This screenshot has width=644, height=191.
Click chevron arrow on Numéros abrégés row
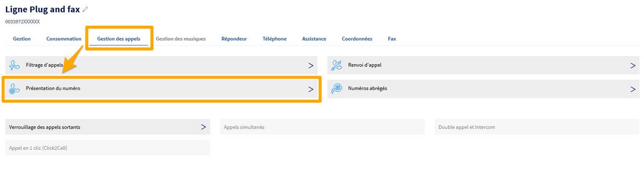[633, 89]
